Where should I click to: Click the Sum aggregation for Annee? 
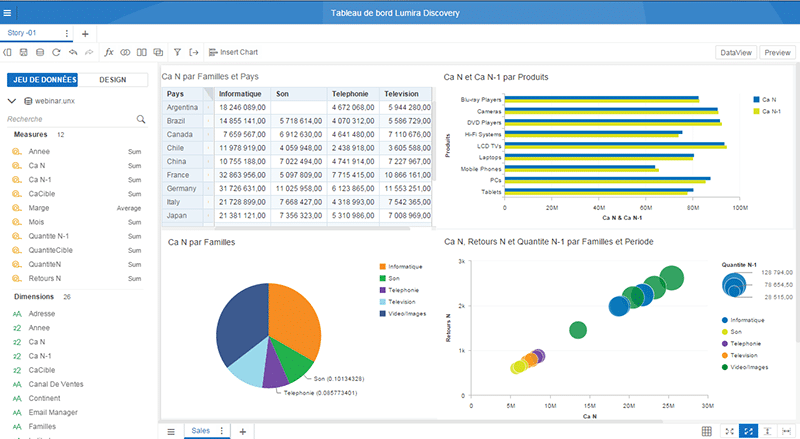pos(135,152)
